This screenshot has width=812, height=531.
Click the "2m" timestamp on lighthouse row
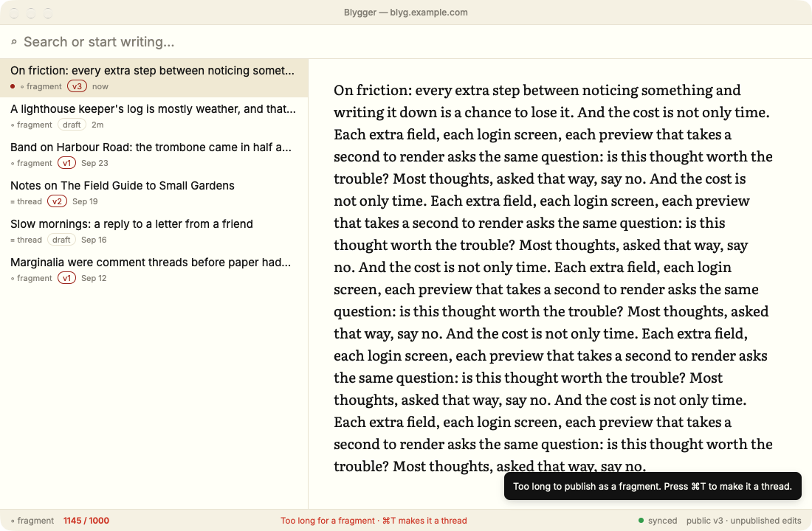pos(97,125)
